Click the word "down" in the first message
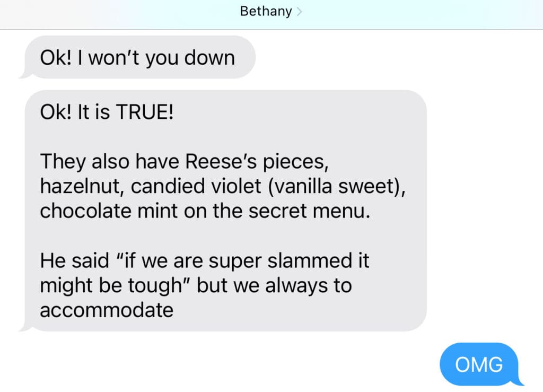Screen dimensions: 543x392 (209, 57)
